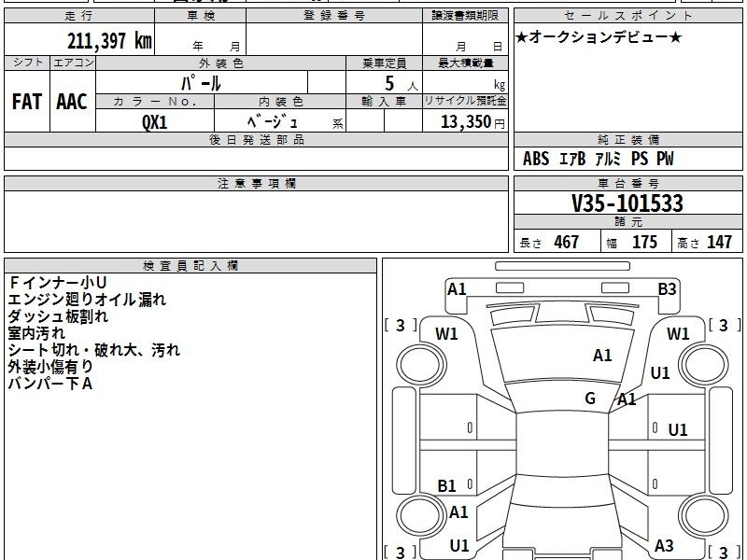The height and width of the screenshot is (560, 747).
Task: Select the note ダッシュ板割れ
Action: pos(58,316)
